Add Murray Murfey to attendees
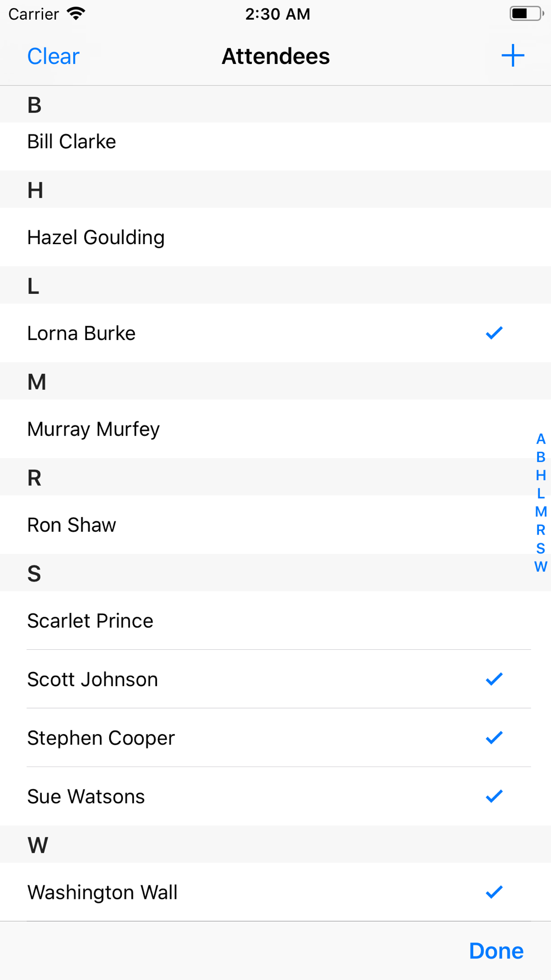 [275, 429]
